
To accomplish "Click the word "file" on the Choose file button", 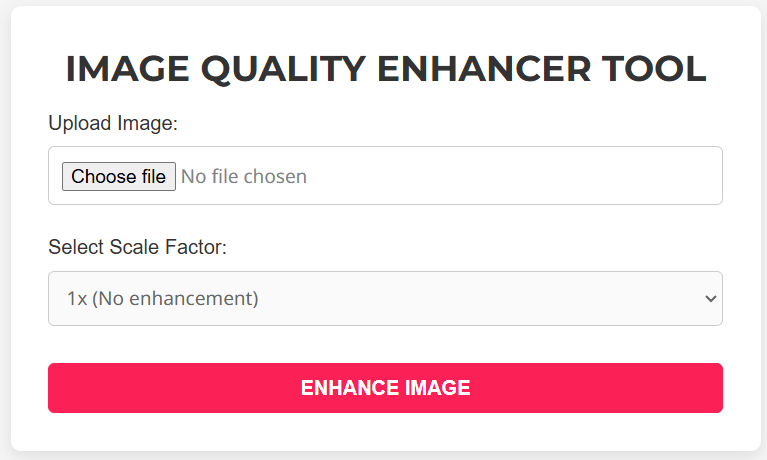I will coord(152,177).
